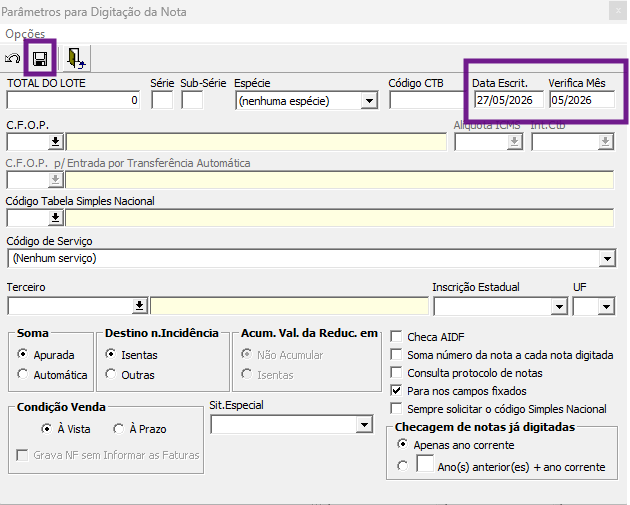
Task: Select Soma Automática radio button
Action: [23, 374]
